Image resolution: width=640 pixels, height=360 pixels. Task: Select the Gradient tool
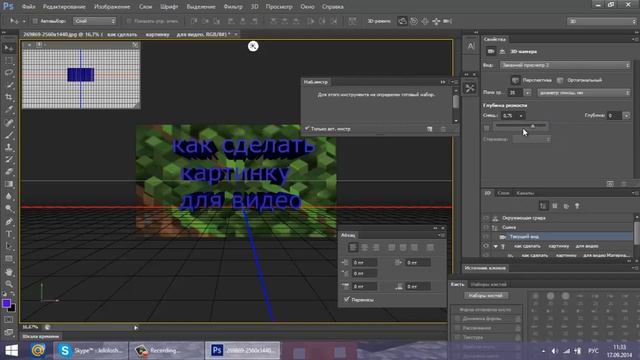(9, 184)
